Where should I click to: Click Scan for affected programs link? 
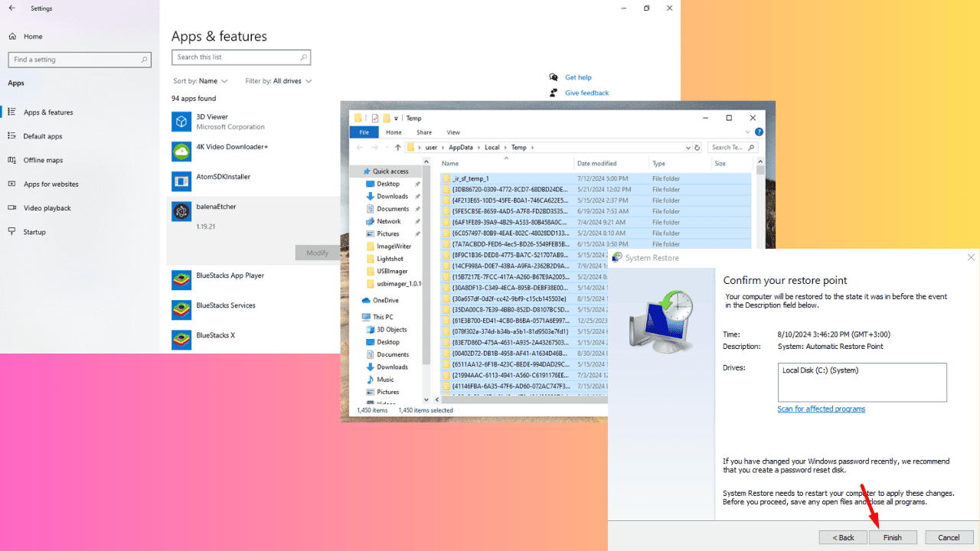821,409
